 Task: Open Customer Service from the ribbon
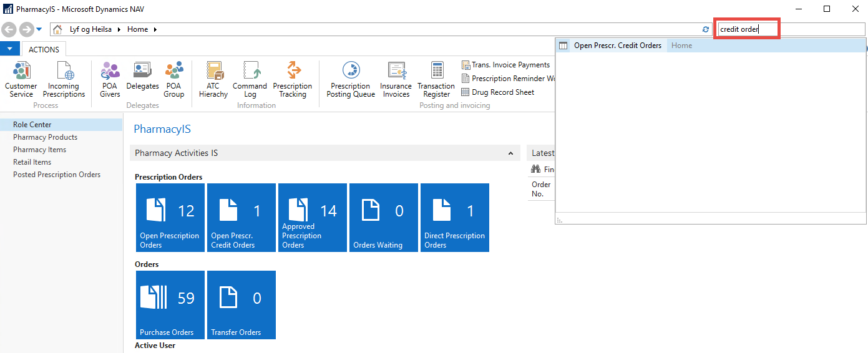(21, 79)
